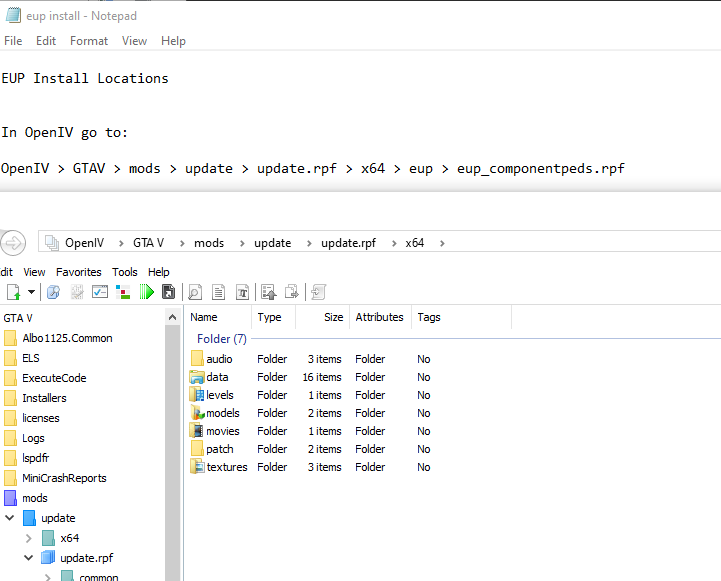
Task: Sort by Tags column header
Action: pyautogui.click(x=461, y=317)
